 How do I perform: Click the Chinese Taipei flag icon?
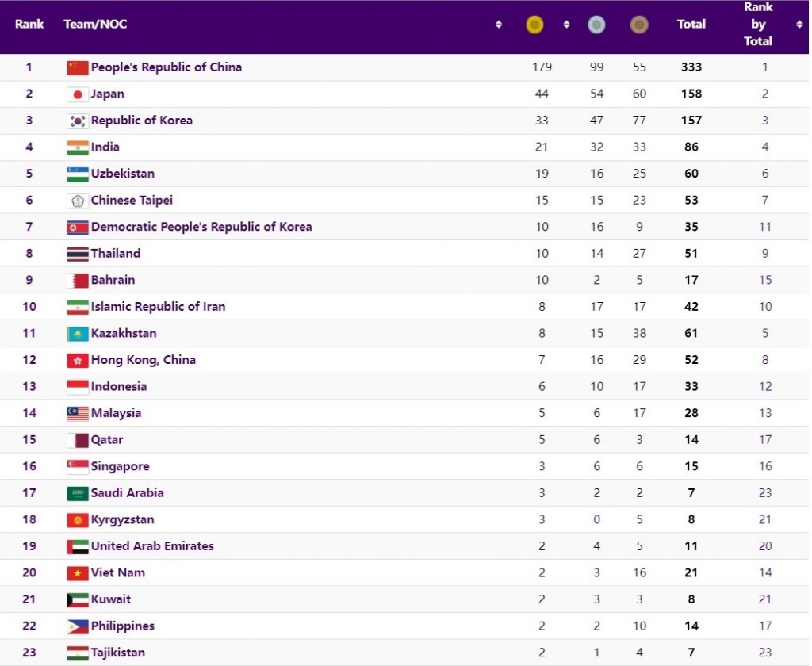click(77, 201)
